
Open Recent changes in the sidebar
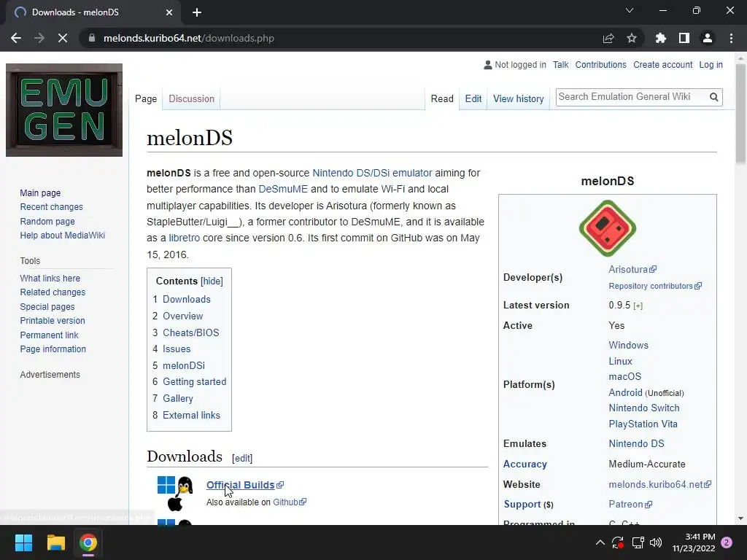52,207
